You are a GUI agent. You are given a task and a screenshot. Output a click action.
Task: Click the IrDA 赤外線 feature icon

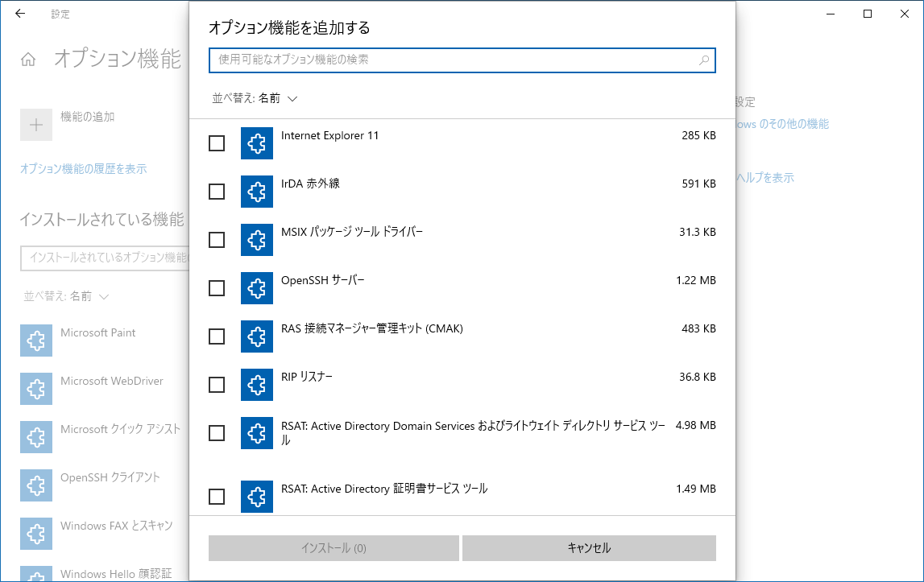(256, 192)
